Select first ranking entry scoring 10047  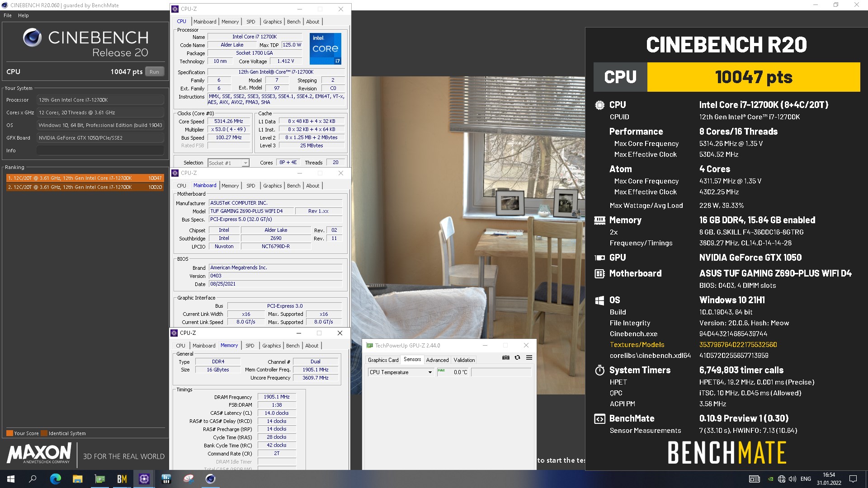pos(85,178)
